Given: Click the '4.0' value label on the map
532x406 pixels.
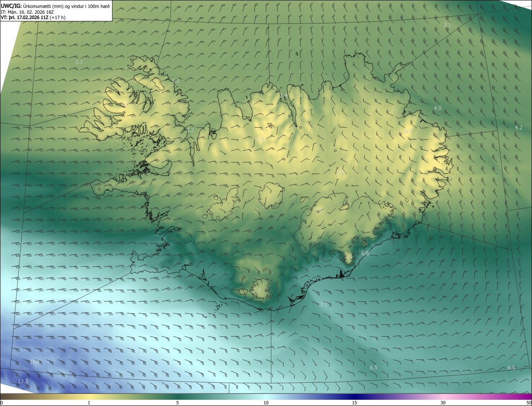Looking at the screenshot, I should 438,108.
